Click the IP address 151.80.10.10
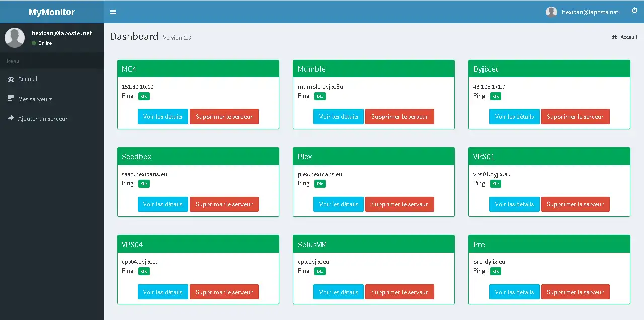The width and height of the screenshot is (644, 320). 138,87
